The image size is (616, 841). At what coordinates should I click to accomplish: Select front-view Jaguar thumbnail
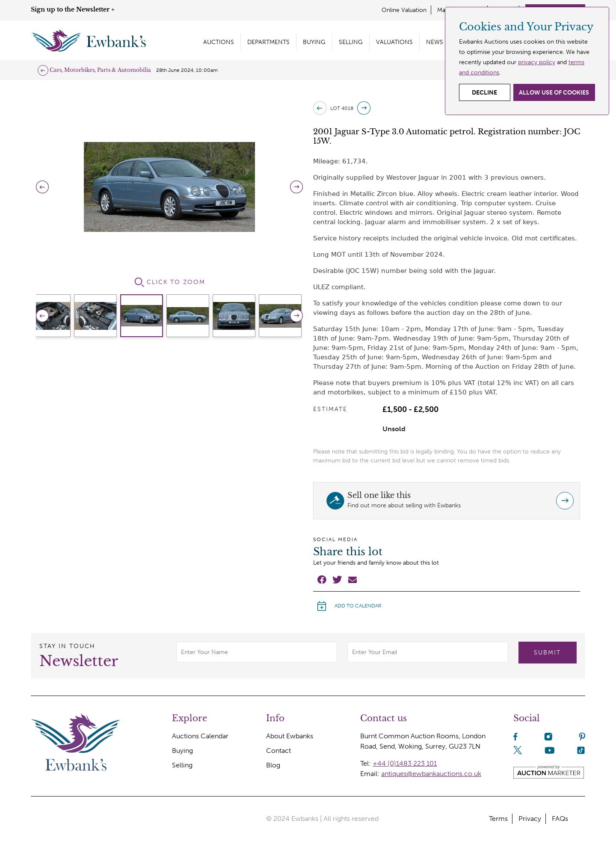pyautogui.click(x=234, y=316)
